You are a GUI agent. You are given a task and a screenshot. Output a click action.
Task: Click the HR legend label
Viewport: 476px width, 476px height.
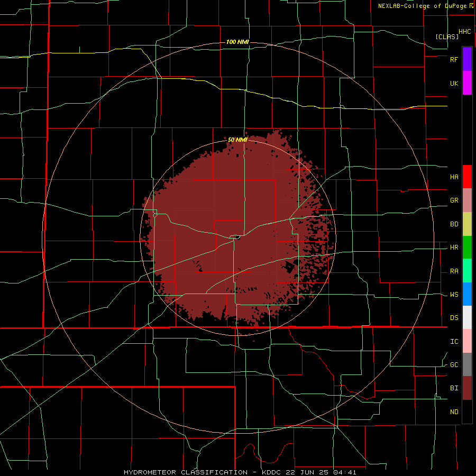[454, 248]
